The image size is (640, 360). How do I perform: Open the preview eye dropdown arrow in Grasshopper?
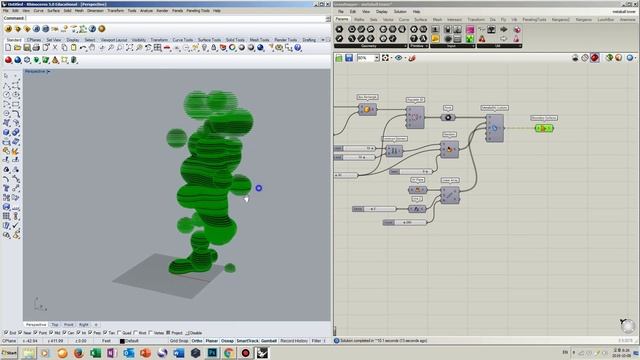405,58
